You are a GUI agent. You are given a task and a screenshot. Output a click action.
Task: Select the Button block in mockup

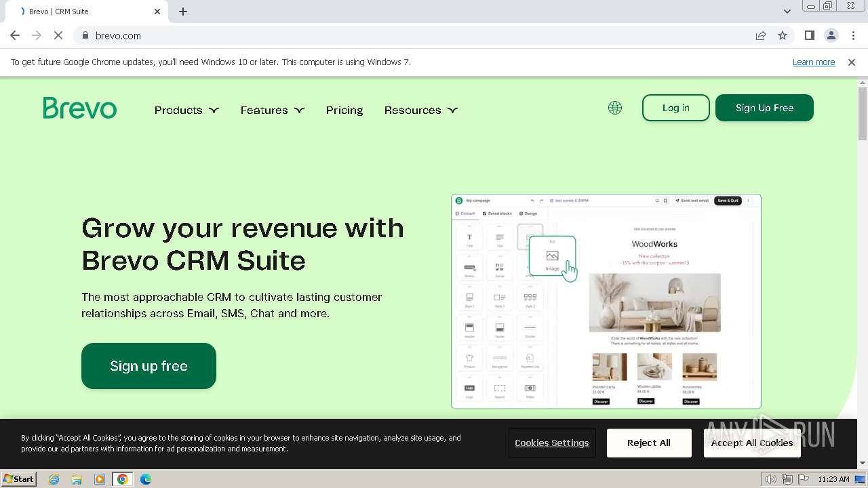469,269
